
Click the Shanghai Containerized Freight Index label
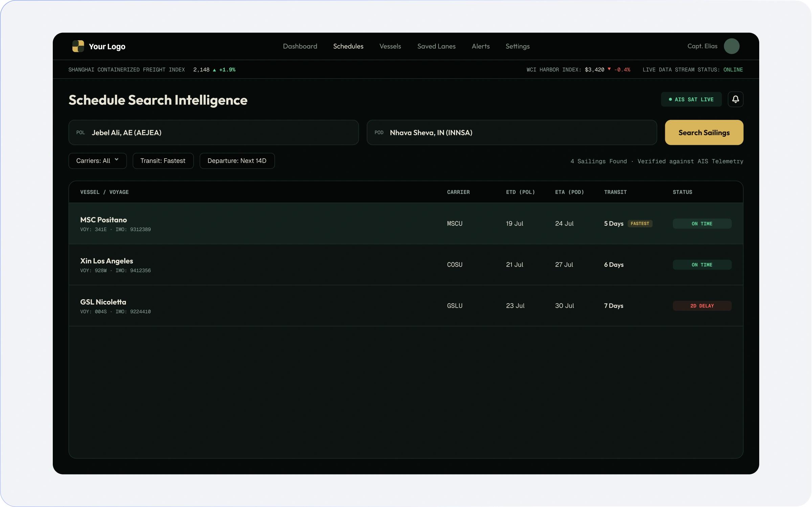(127, 70)
